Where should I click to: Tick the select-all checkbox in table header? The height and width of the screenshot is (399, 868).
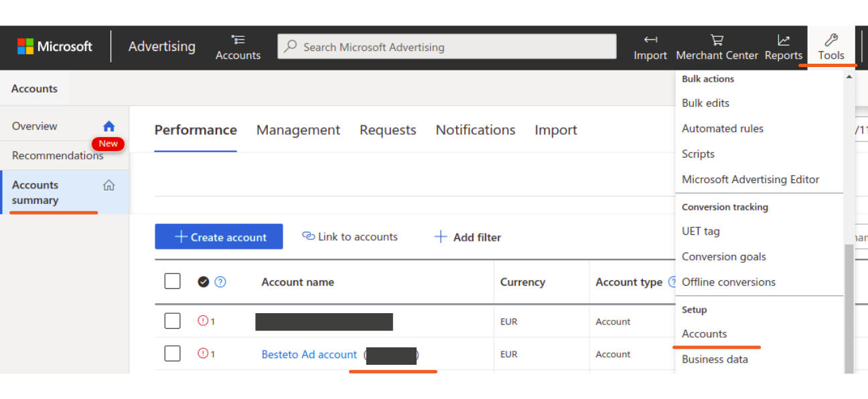tap(172, 281)
